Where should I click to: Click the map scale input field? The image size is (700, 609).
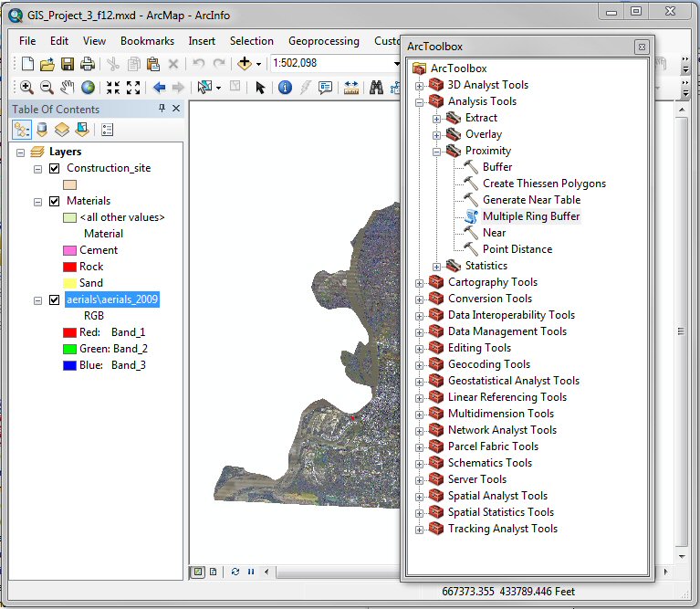[331, 63]
